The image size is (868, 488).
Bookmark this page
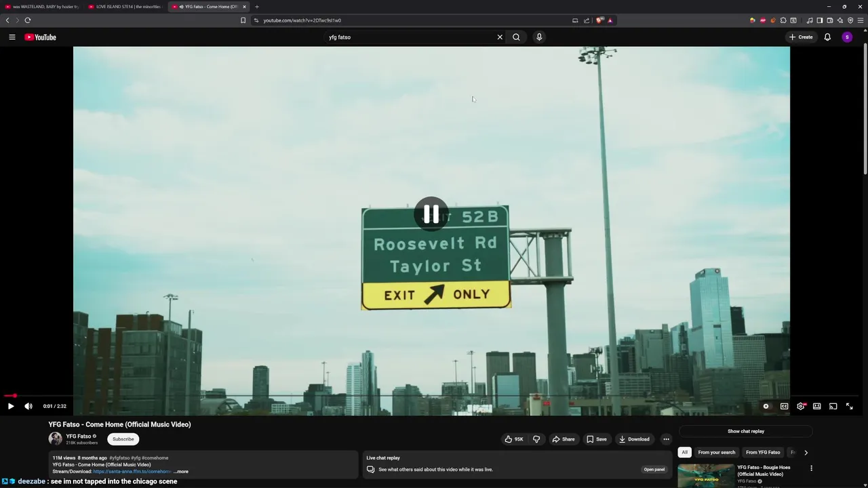click(x=243, y=20)
